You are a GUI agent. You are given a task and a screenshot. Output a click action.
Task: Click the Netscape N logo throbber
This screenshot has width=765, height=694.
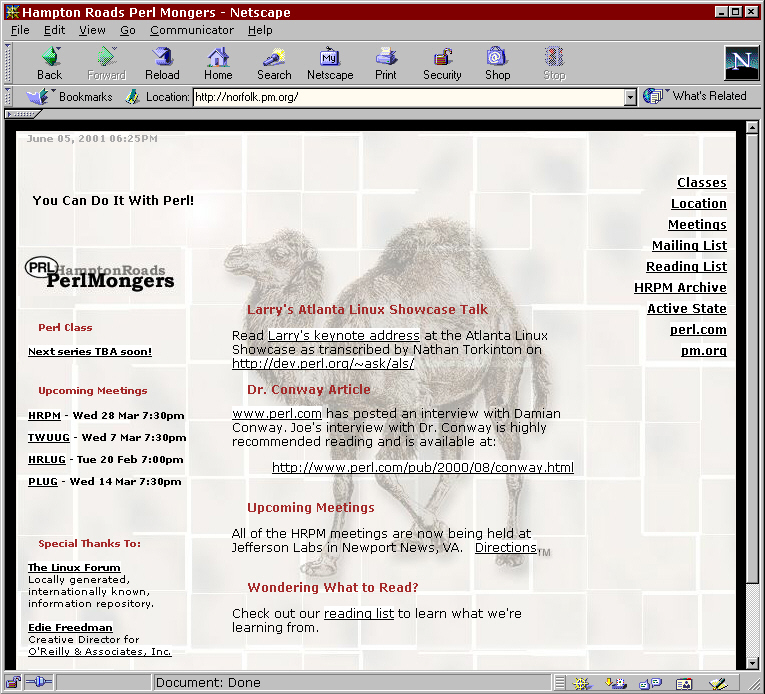click(742, 62)
